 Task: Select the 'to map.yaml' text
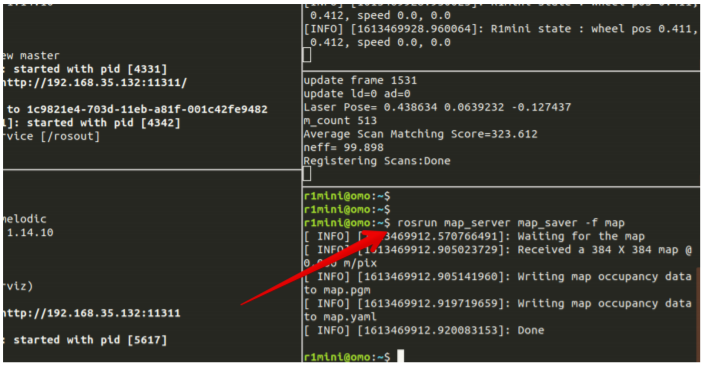click(x=340, y=317)
